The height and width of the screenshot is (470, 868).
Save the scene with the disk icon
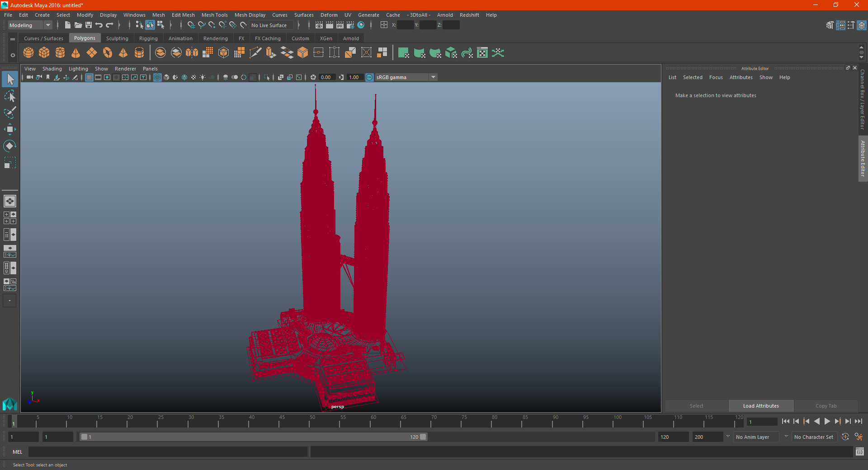(89, 25)
